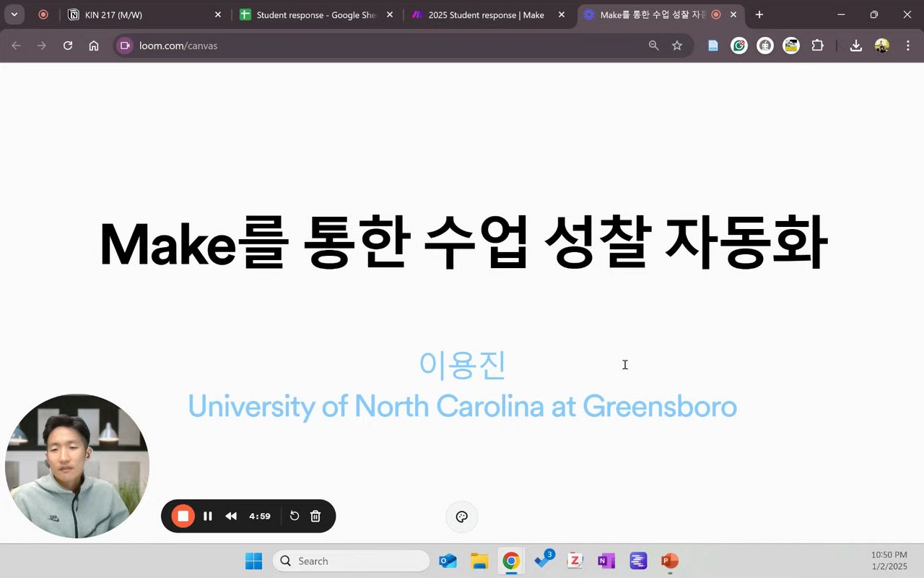Close the KIN 217 (M/W) tab
This screenshot has width=924, height=578.
(x=218, y=14)
